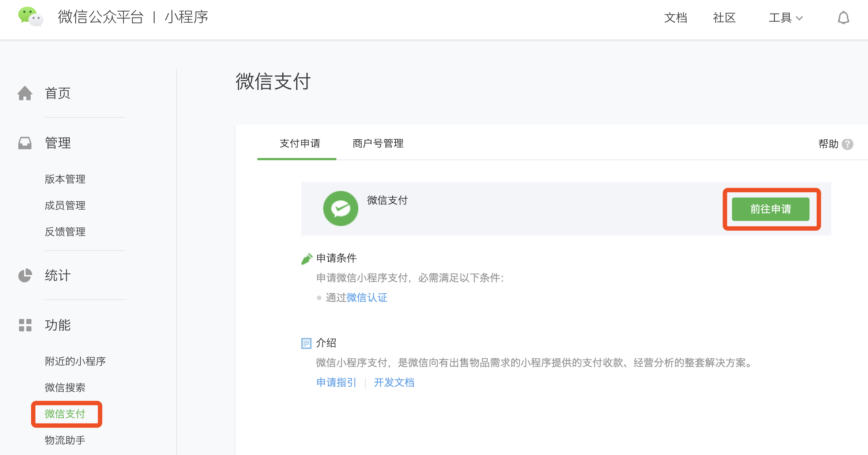Image resolution: width=868 pixels, height=455 pixels.
Task: Click the 申请指引 link
Action: (336, 382)
